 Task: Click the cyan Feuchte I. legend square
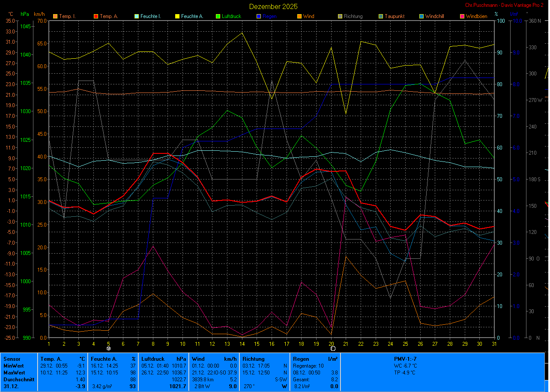pyautogui.click(x=136, y=17)
